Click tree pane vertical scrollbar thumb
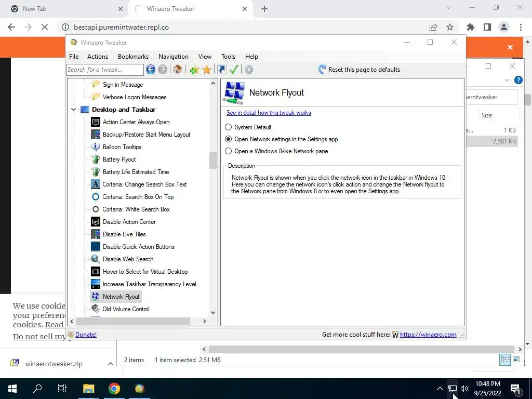Viewport: 532px width, 399px height. pos(213,161)
